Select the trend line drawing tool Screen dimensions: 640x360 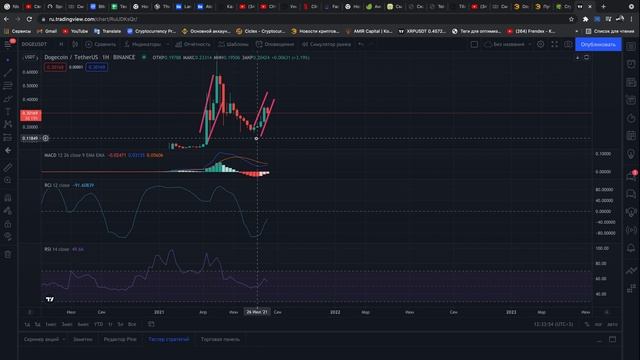[8, 73]
